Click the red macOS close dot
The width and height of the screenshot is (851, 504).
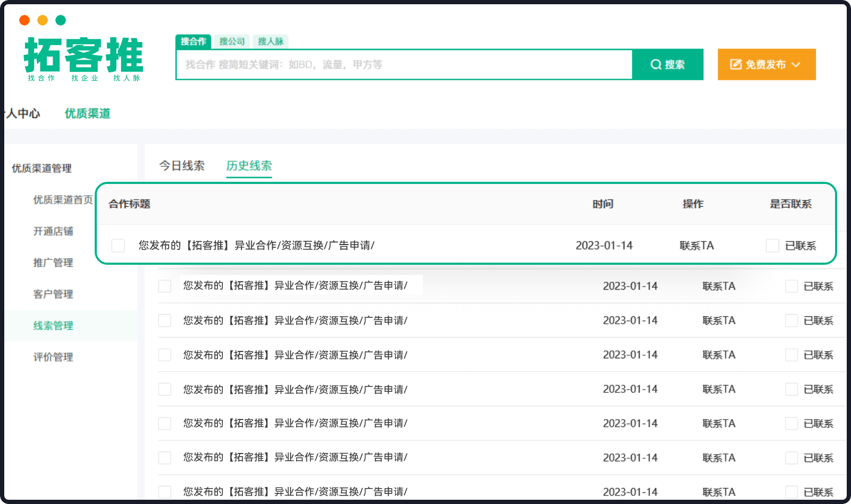tap(24, 20)
